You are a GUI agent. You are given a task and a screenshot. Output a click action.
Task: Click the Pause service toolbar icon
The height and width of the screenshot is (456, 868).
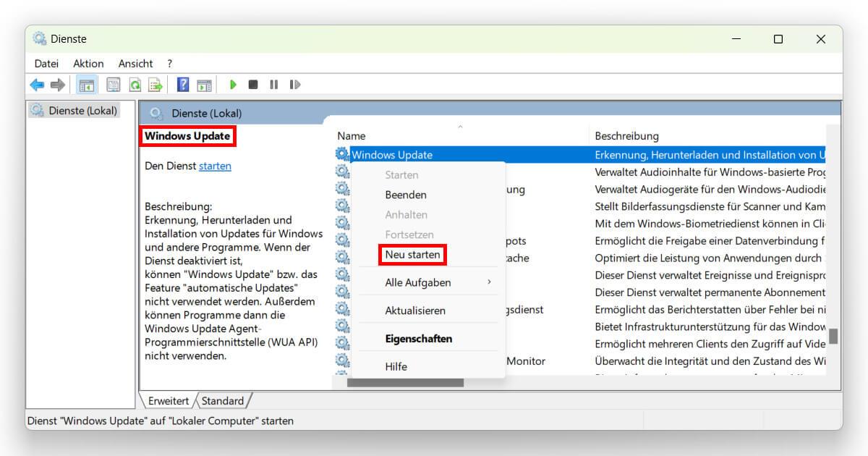273,85
